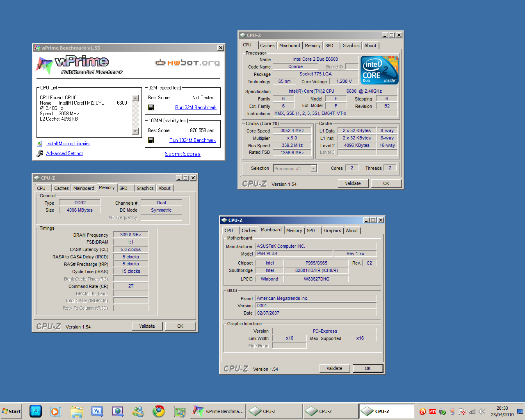Click the Intel Core 2 Duo badge

tap(379, 70)
